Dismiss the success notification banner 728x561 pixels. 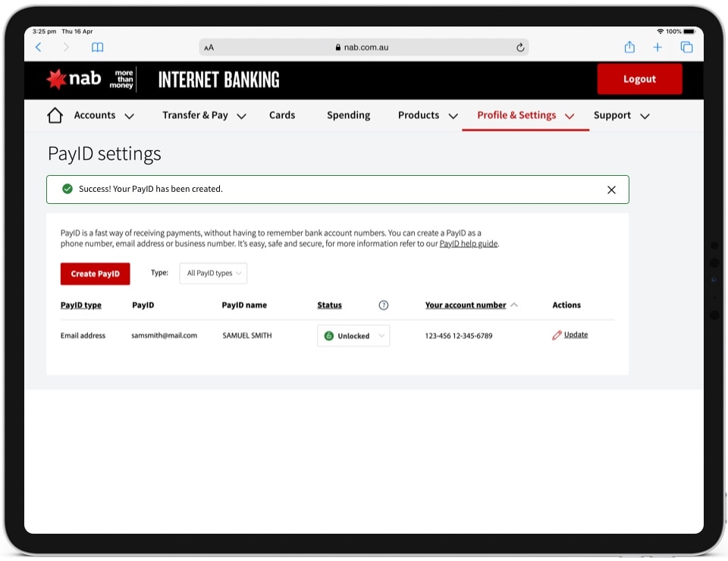(611, 190)
